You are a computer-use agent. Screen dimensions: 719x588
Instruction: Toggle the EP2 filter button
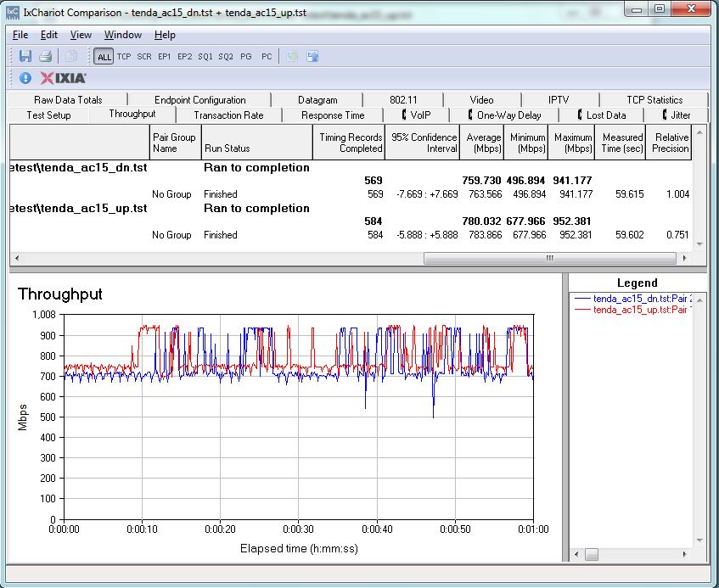click(x=185, y=56)
